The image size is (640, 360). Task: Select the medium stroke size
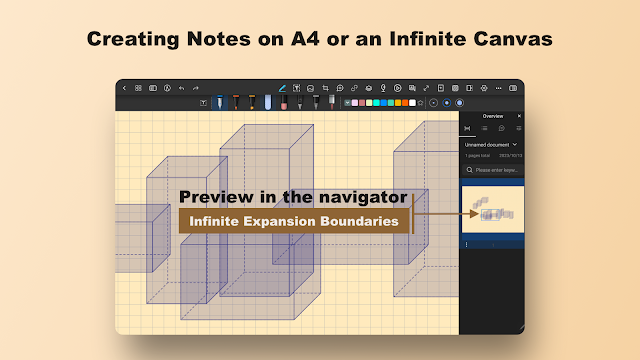point(447,103)
